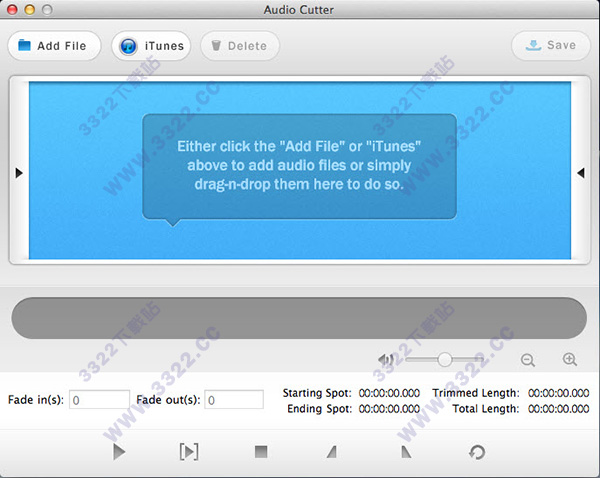The image size is (600, 478).
Task: Click the gray overview progress bar
Action: (x=299, y=318)
